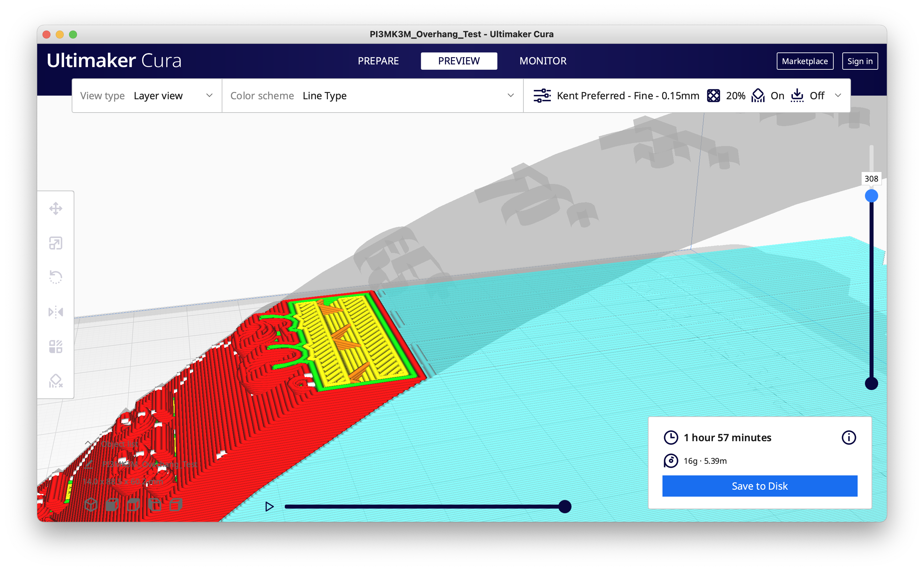
Task: Open the Color scheme dropdown
Action: point(372,96)
